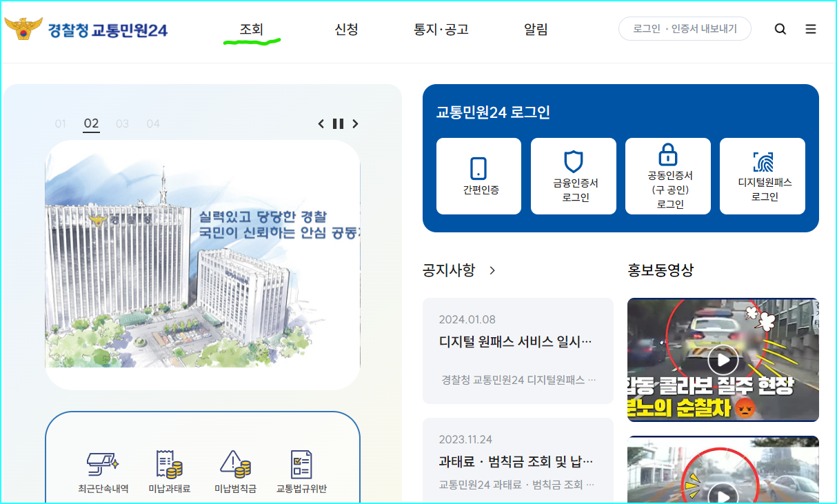837x504 pixels.
Task: Click the 경찰청 교통민원24 logo
Action: pyautogui.click(x=86, y=29)
